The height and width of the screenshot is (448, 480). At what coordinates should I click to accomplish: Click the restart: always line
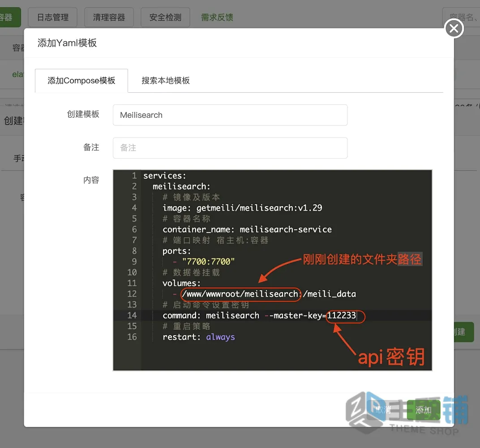click(199, 337)
